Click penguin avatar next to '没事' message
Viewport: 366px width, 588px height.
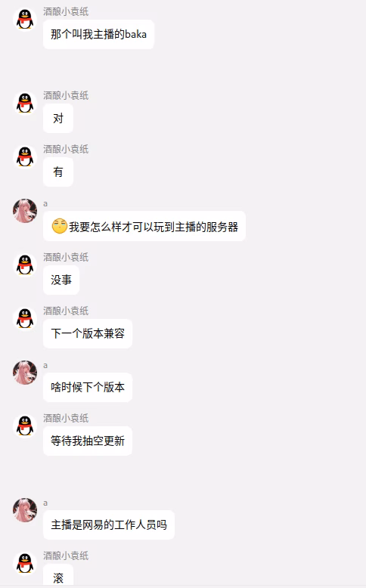tap(25, 265)
